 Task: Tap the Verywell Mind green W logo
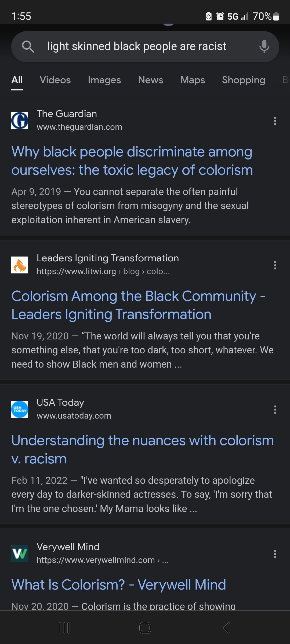click(x=20, y=554)
